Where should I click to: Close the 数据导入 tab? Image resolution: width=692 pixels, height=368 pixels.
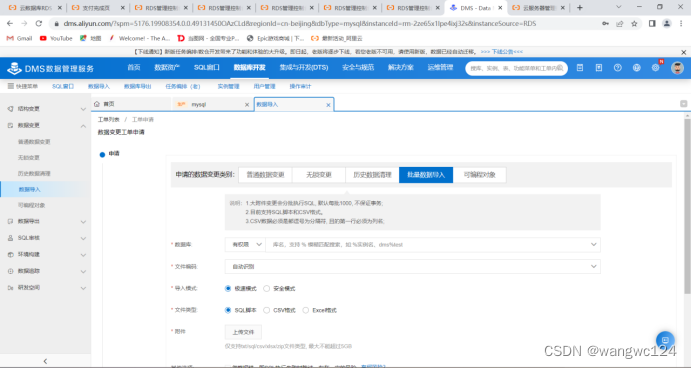[328, 105]
